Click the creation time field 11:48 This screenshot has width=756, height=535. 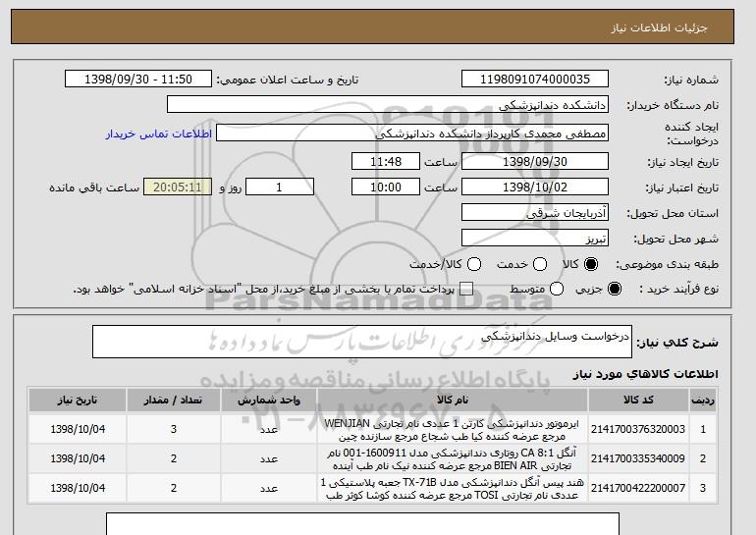click(x=386, y=161)
